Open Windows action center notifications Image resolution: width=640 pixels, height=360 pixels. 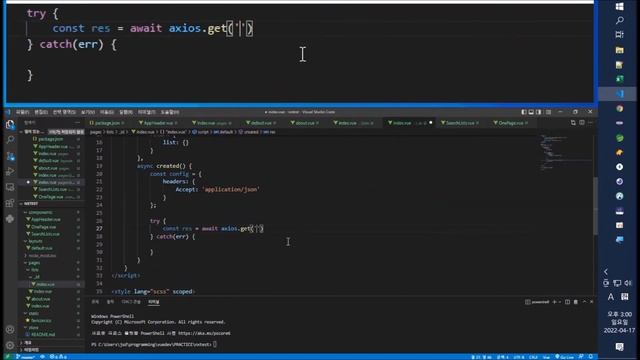click(619, 347)
